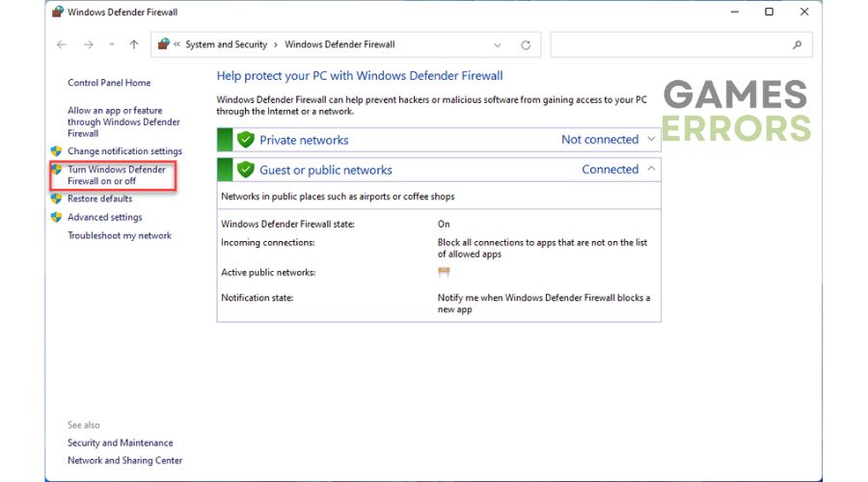Expand the Private networks section chevron
This screenshot has height=482, width=868.
pos(651,140)
